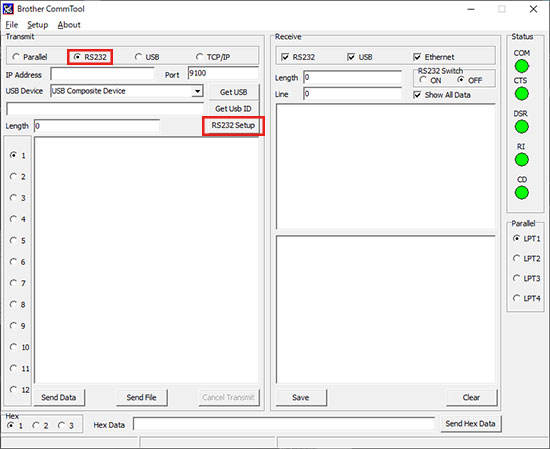Click the CTS green status indicator
Viewport: 550px width, 449px height.
point(522,94)
